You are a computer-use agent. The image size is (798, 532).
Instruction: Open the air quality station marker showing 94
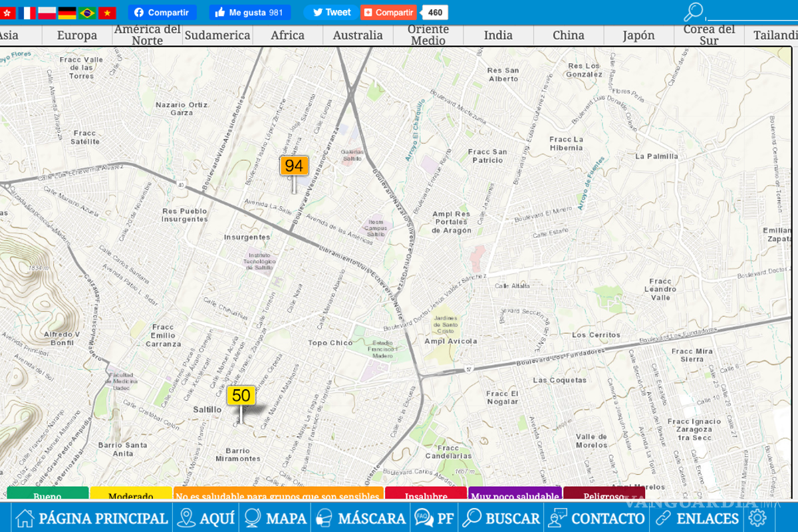point(294,166)
